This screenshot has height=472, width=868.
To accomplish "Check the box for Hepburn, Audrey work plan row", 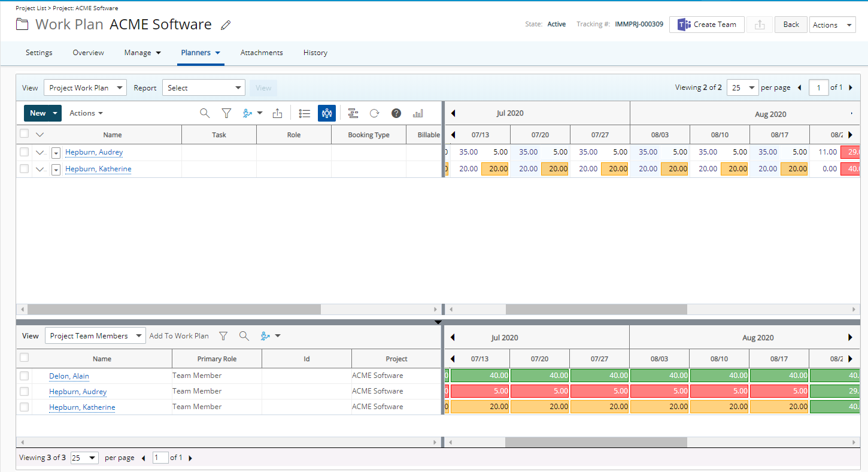I will [x=24, y=152].
